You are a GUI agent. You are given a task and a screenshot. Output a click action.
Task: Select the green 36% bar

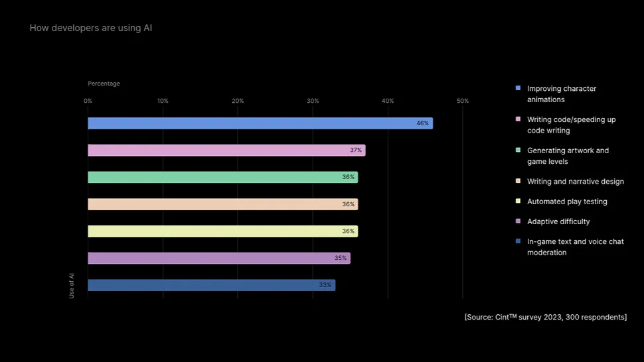pyautogui.click(x=223, y=177)
